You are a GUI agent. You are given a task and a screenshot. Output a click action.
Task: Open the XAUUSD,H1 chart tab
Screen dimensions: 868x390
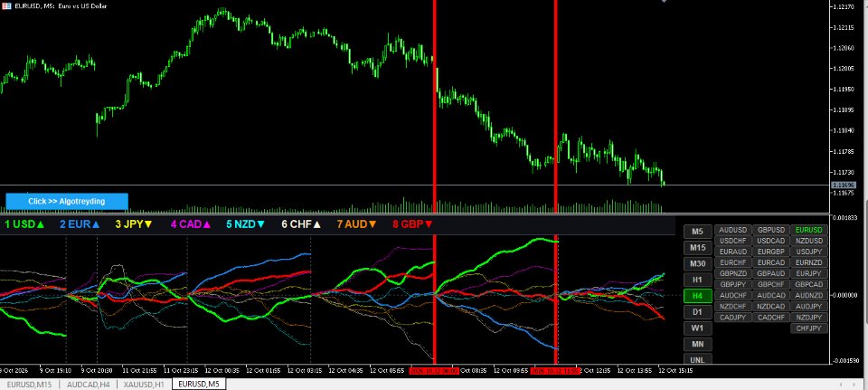(144, 384)
